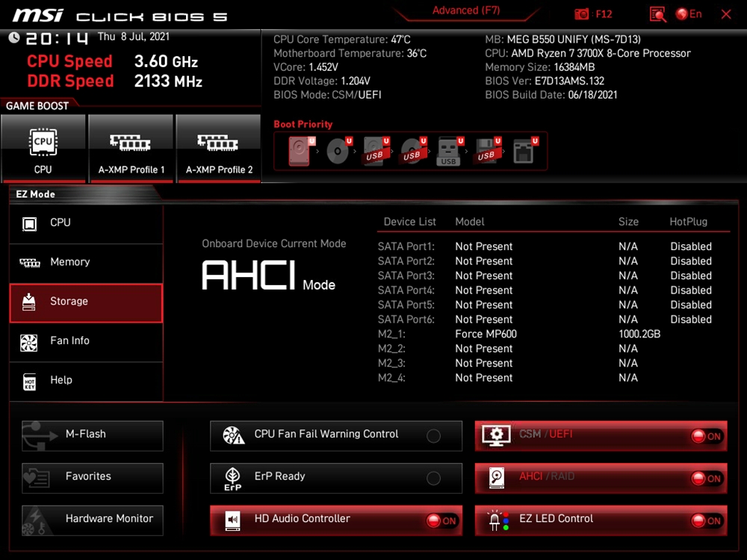Click the CSM/UEFI monitor gear icon

tap(496, 435)
